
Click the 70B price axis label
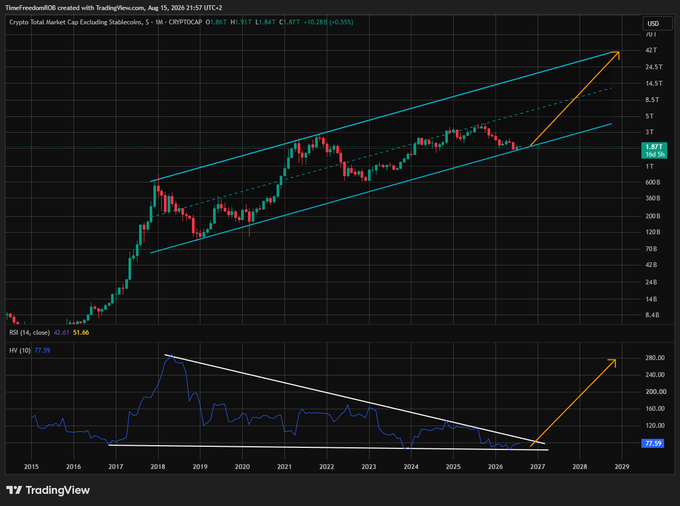click(651, 249)
